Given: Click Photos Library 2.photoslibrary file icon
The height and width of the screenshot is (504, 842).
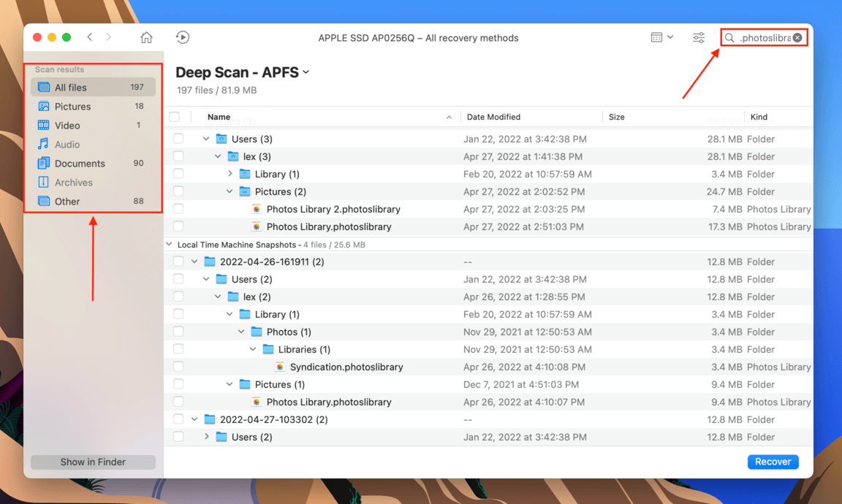Looking at the screenshot, I should [x=257, y=210].
